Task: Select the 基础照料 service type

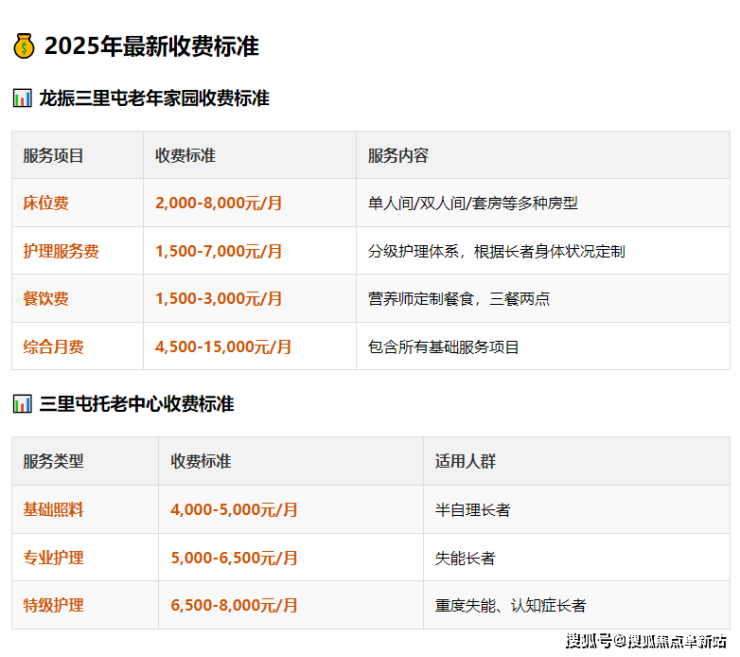Action: (x=54, y=509)
